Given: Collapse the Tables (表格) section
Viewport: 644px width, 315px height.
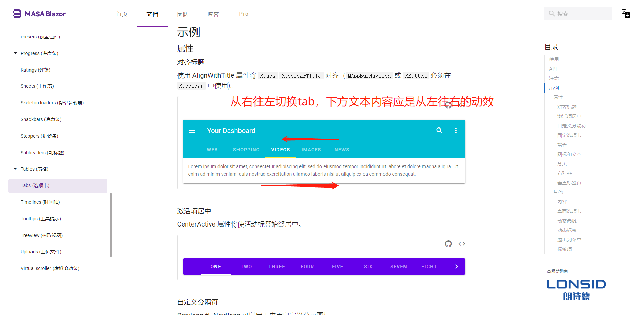Looking at the screenshot, I should point(15,169).
